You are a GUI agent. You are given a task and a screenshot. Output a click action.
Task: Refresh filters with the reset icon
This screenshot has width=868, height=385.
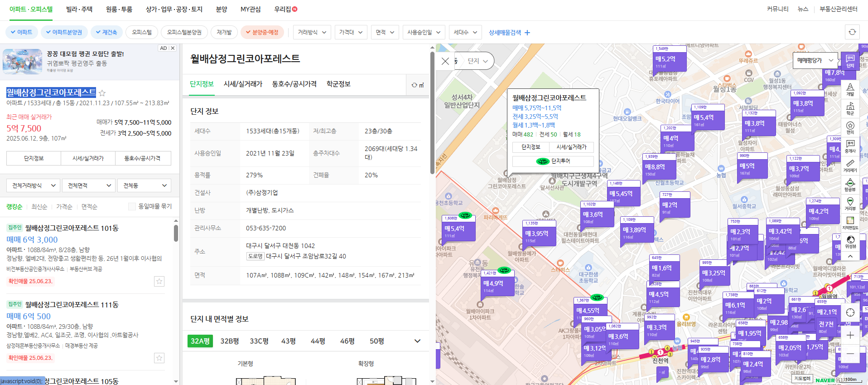click(852, 32)
